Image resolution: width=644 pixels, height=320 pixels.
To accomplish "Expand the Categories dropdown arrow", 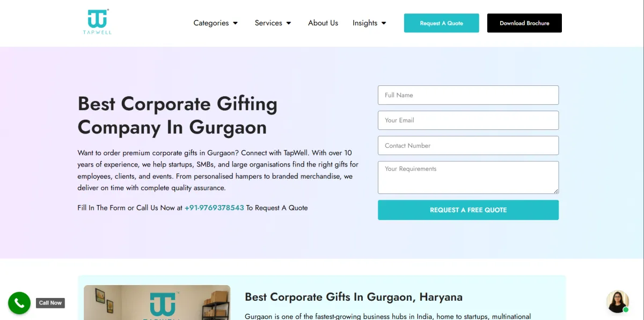I will point(235,23).
